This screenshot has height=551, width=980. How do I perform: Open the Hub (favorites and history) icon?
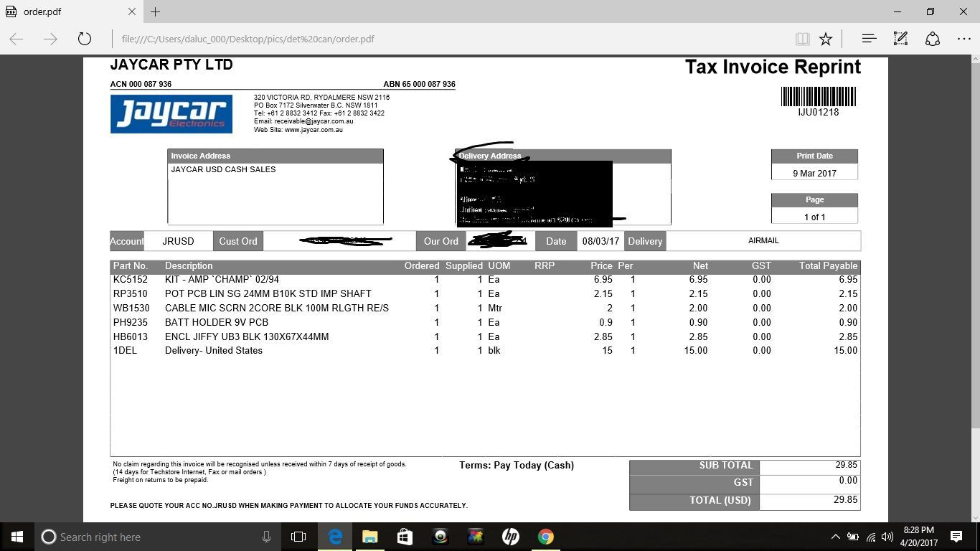pos(869,39)
